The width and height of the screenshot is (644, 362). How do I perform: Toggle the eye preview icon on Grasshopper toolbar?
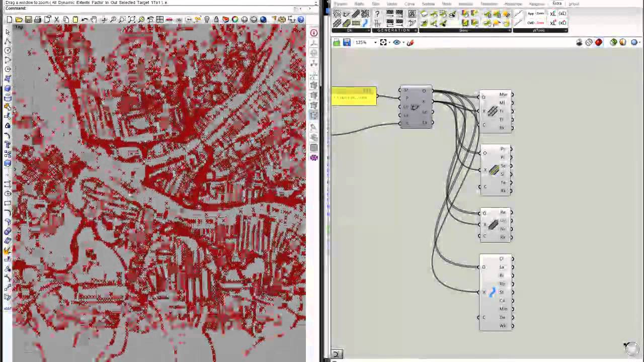[x=396, y=43]
